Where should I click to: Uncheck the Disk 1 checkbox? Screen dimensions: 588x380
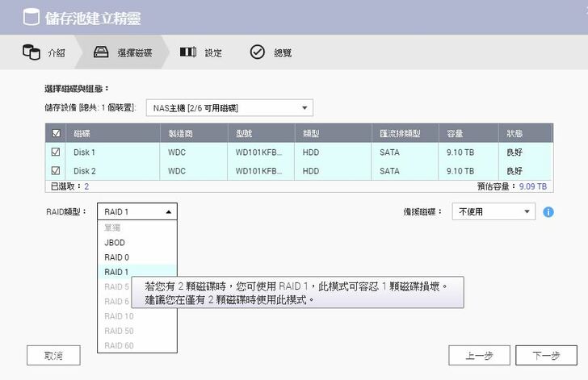(x=55, y=152)
